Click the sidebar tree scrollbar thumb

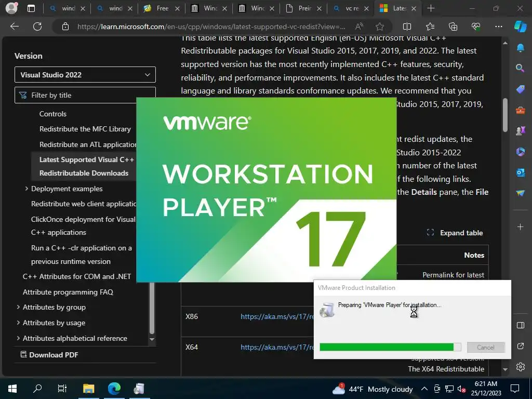pos(152,308)
